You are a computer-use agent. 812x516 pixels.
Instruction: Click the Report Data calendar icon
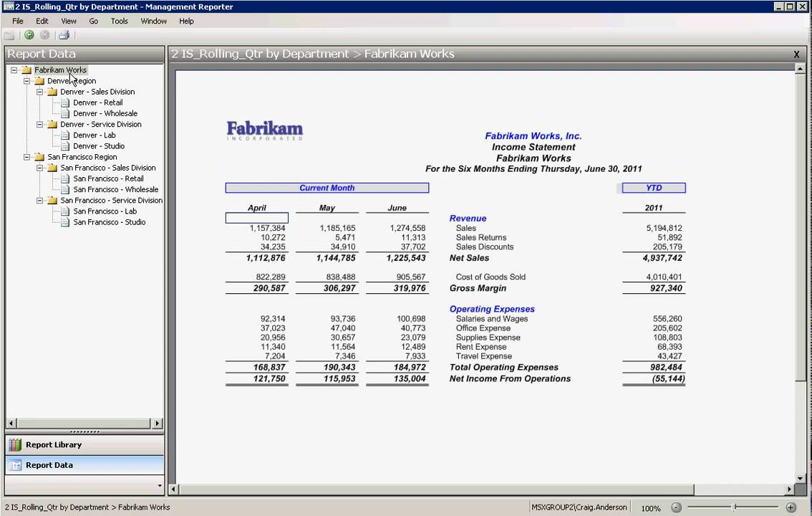[x=16, y=464]
